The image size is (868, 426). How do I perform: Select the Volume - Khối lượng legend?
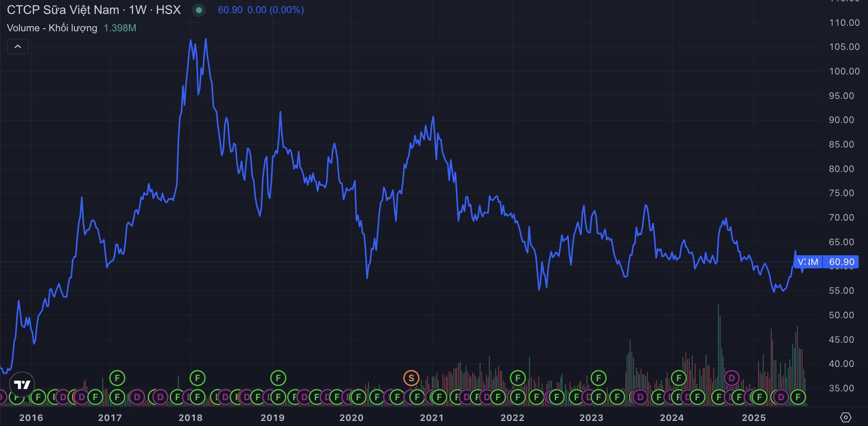click(x=52, y=28)
